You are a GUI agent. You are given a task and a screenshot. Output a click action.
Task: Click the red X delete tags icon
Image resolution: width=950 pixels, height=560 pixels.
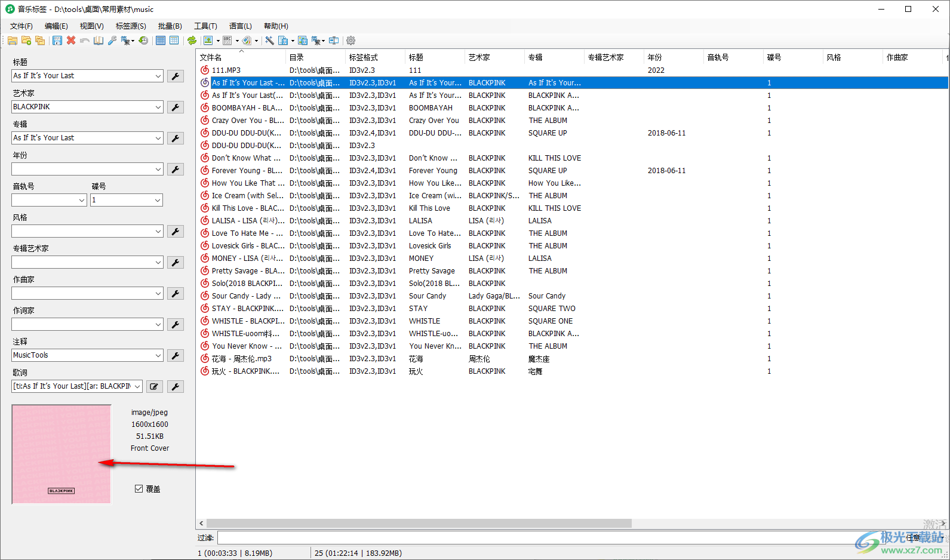click(71, 41)
